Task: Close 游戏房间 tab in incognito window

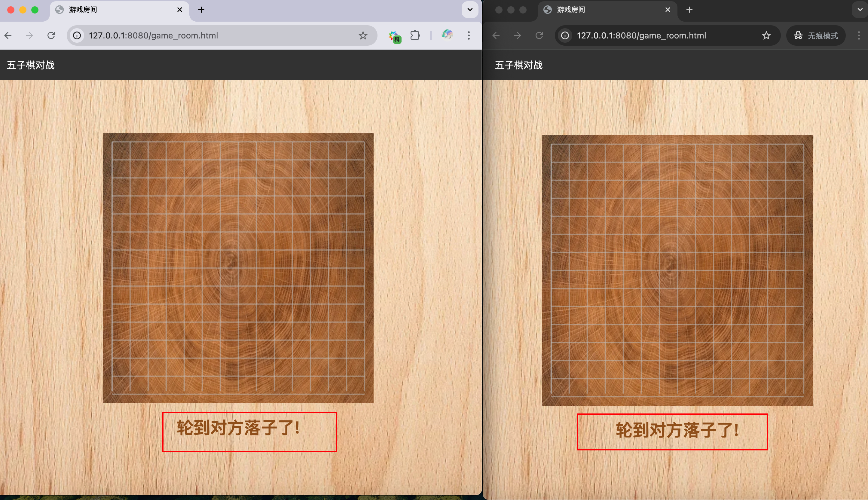Action: pos(668,10)
